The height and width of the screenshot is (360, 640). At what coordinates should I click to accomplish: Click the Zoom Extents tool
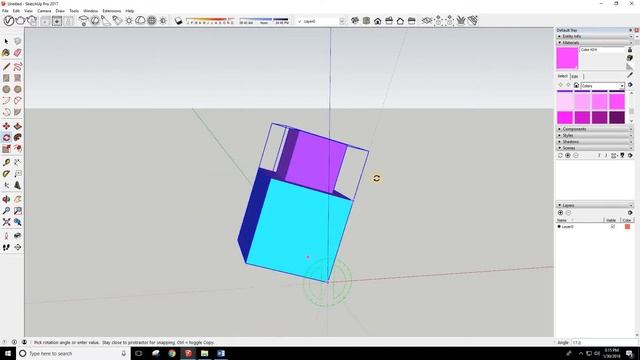click(6, 222)
